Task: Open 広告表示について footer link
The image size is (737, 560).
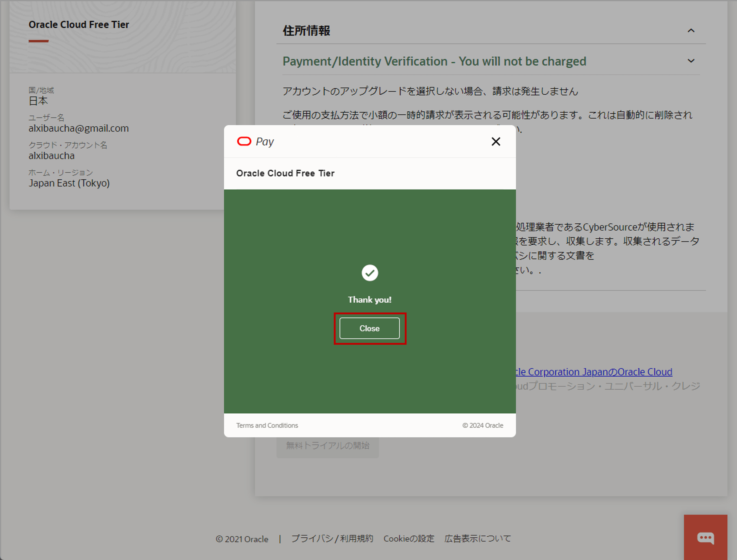Action: [x=477, y=539]
